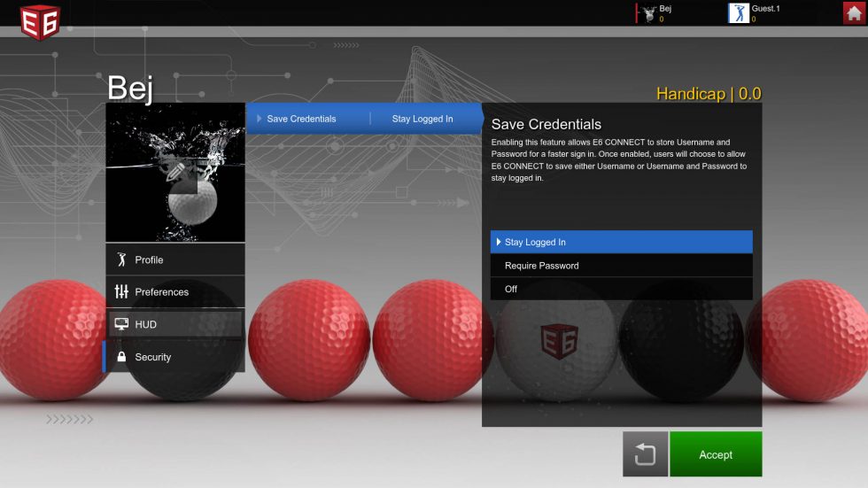868x488 pixels.
Task: Edit profile picture with pencil icon
Action: click(x=175, y=172)
